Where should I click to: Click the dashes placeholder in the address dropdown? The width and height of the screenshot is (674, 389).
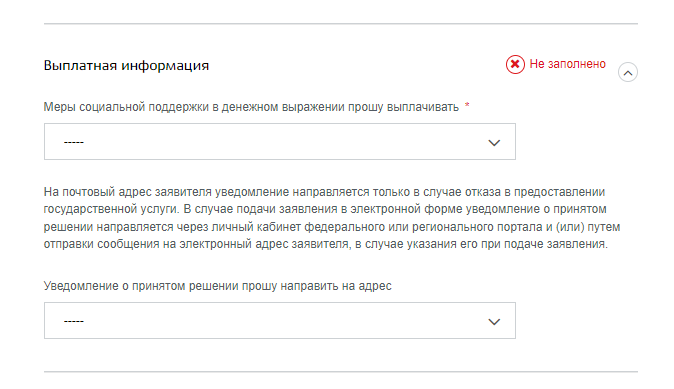(x=74, y=321)
